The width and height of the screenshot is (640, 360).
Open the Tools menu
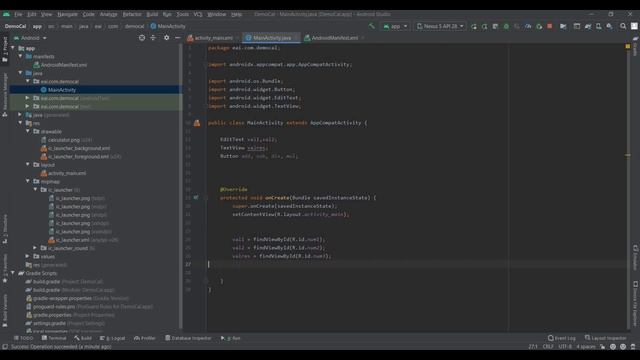point(183,14)
